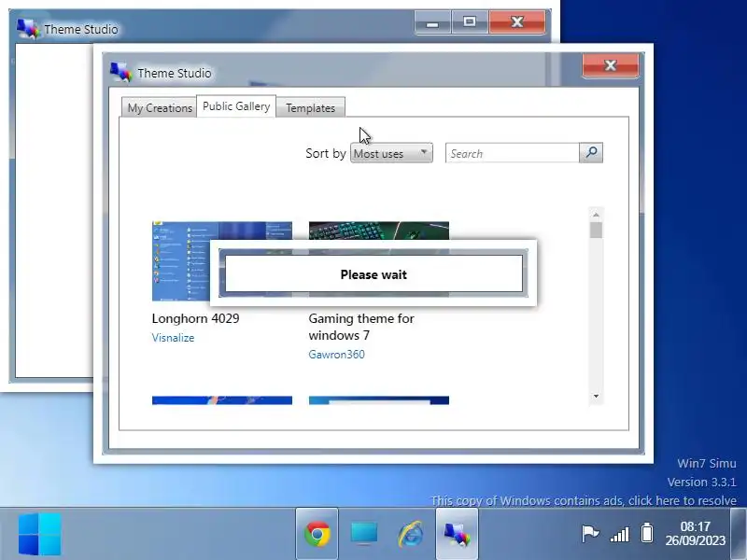Switch to the Templates tab

click(311, 107)
